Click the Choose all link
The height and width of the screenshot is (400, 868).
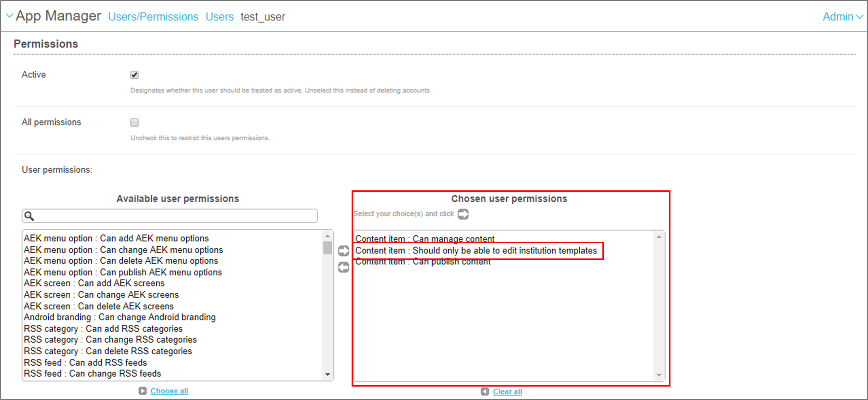coord(169,391)
